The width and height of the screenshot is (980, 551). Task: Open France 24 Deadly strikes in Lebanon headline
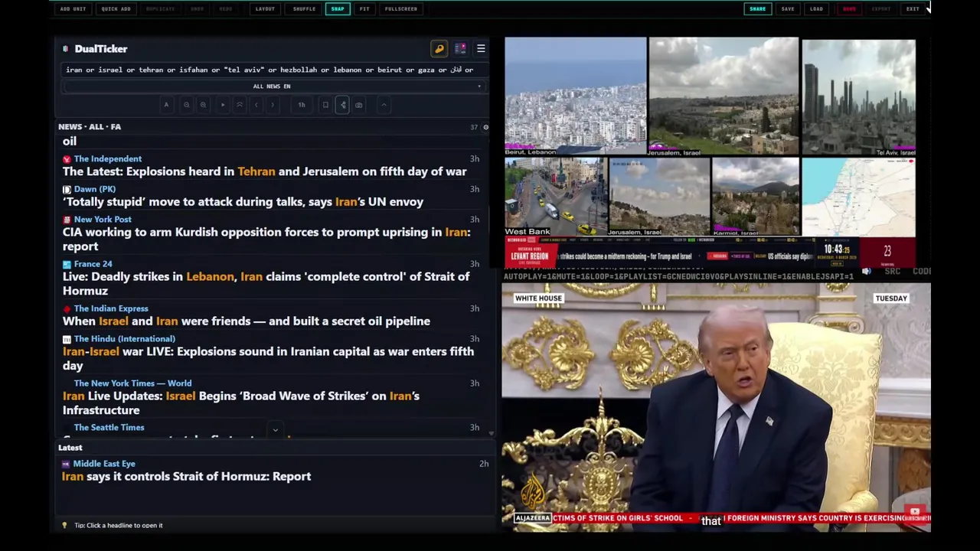266,283
